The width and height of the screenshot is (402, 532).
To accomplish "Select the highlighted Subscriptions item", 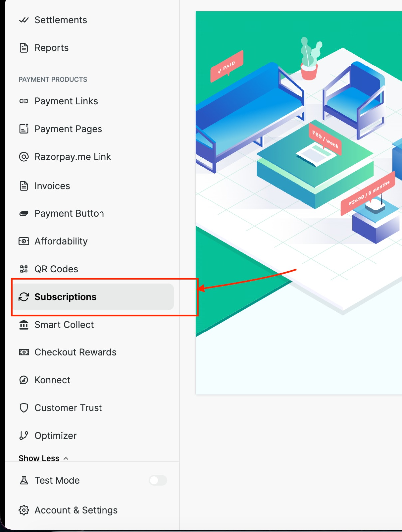I will point(93,297).
